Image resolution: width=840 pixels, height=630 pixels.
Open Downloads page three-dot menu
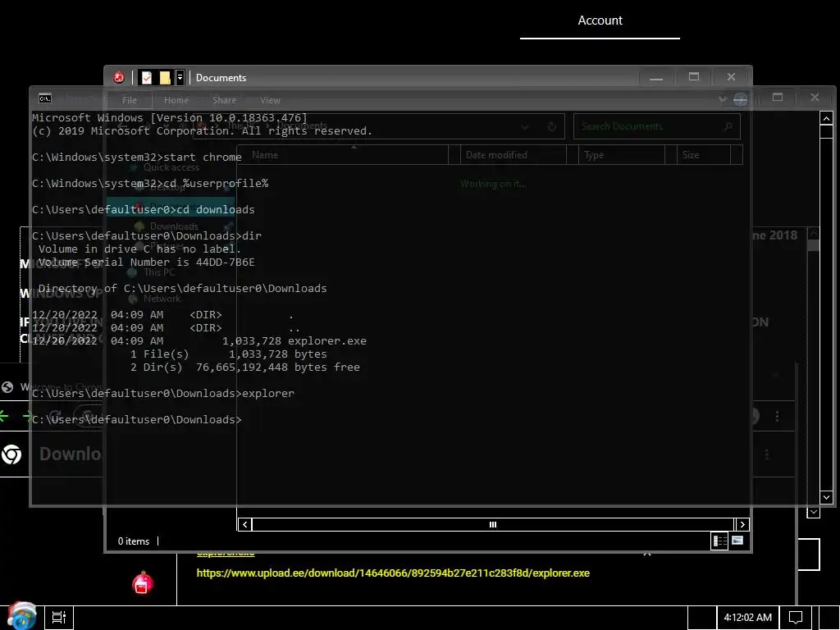pyautogui.click(x=767, y=454)
